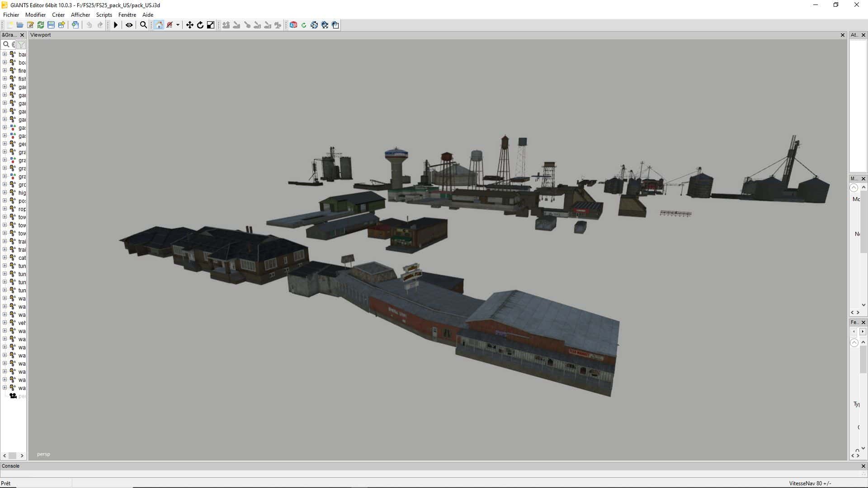The height and width of the screenshot is (488, 868).
Task: Select the translate (move) tool
Action: point(190,25)
